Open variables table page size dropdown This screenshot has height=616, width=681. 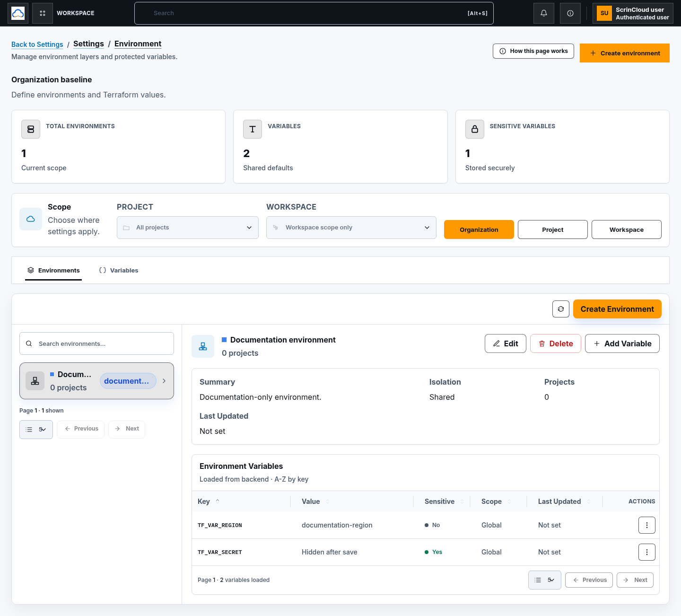tap(545, 580)
